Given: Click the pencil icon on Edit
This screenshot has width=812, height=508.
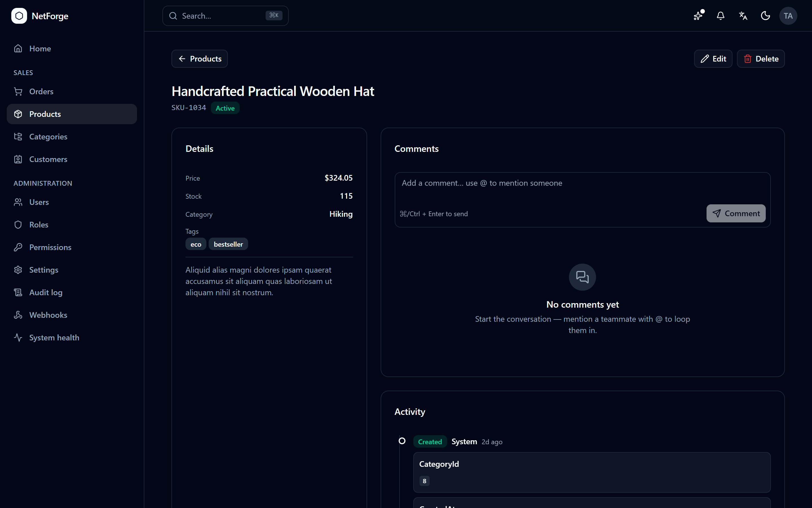Looking at the screenshot, I should (705, 59).
